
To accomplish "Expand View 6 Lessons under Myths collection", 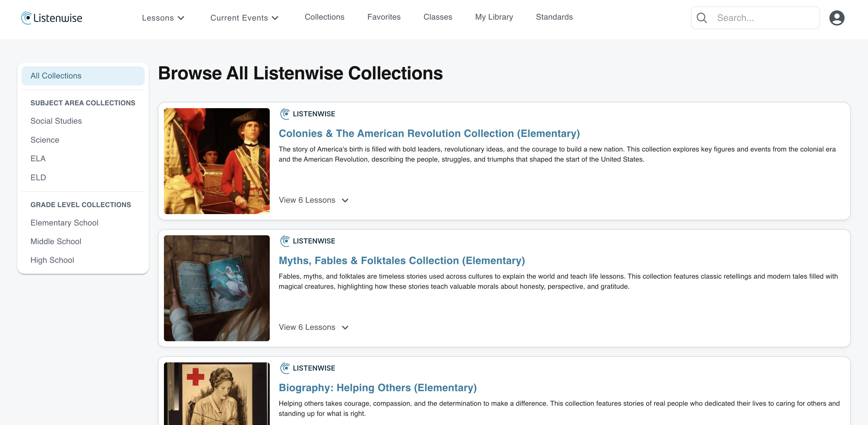I will tap(313, 327).
